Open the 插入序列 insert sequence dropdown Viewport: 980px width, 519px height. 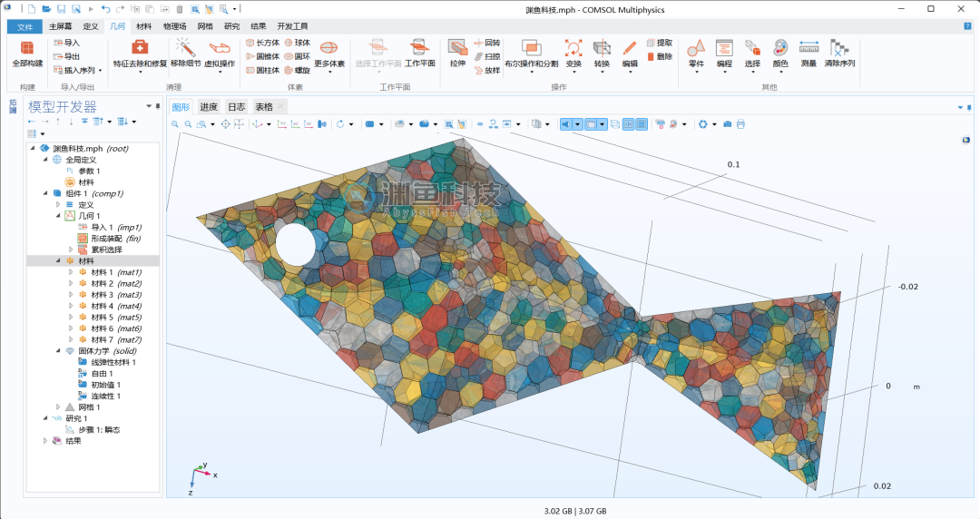click(x=77, y=70)
